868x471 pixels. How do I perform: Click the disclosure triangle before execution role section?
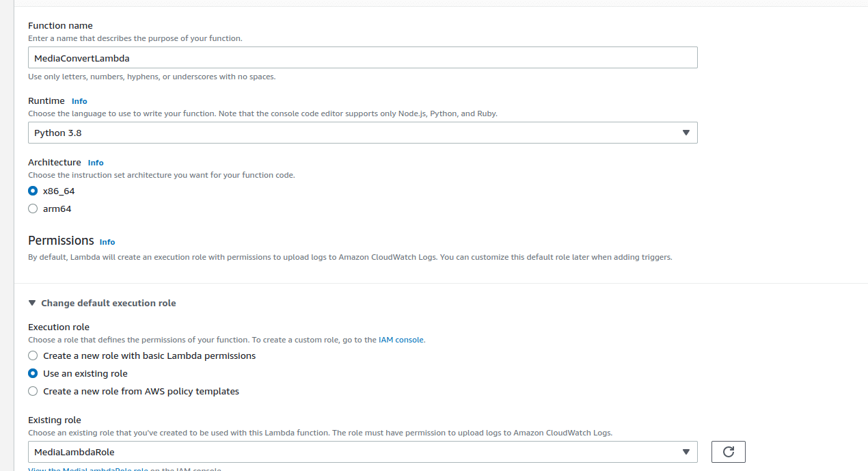(x=31, y=302)
